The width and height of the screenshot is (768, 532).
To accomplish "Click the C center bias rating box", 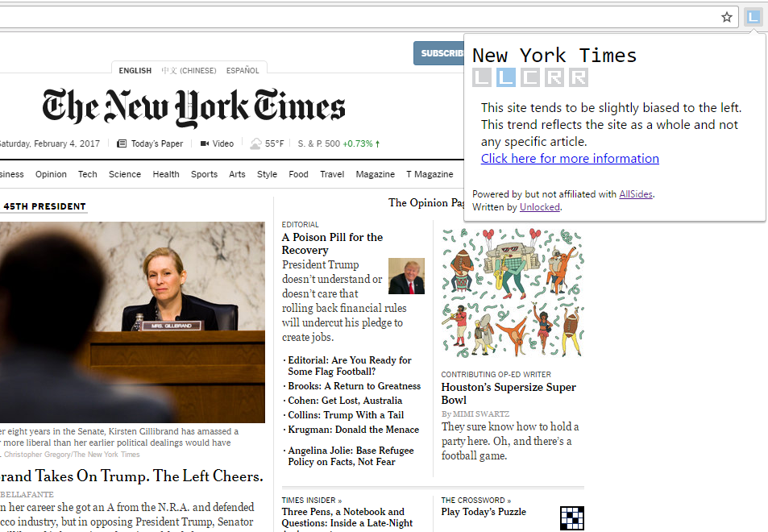I will [530, 77].
